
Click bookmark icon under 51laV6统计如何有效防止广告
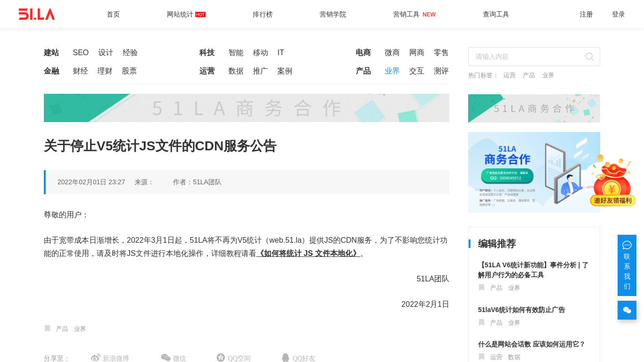481,322
